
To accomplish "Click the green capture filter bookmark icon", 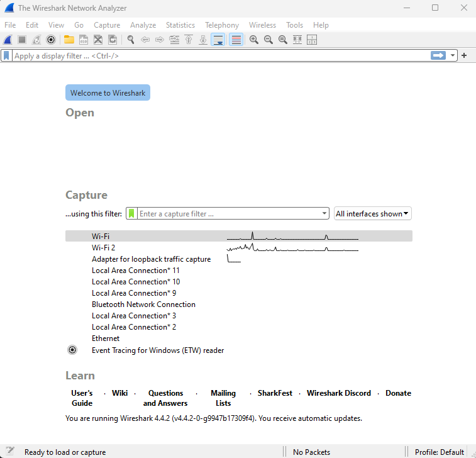I will [131, 213].
